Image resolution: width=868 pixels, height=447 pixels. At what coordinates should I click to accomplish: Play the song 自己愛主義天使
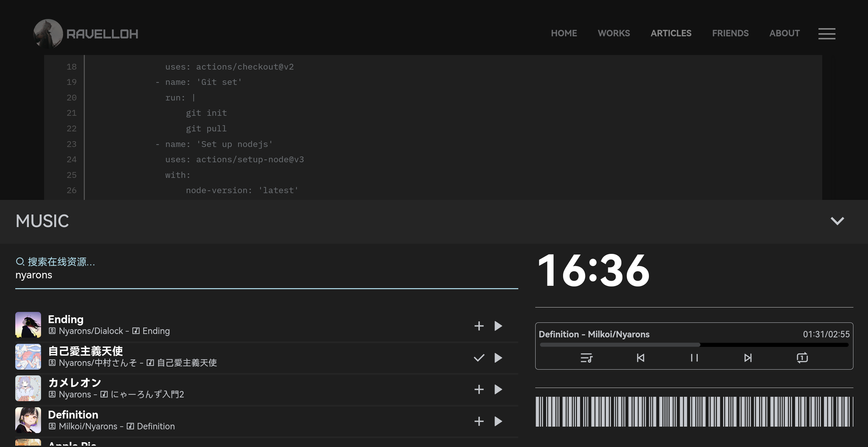(498, 358)
